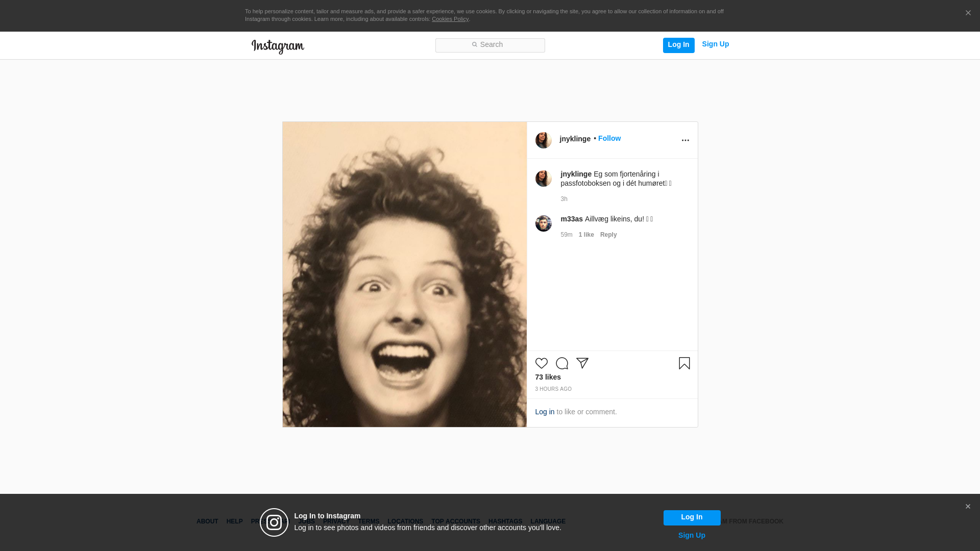The width and height of the screenshot is (980, 551).
Task: Open m33as username in comment
Action: point(572,219)
